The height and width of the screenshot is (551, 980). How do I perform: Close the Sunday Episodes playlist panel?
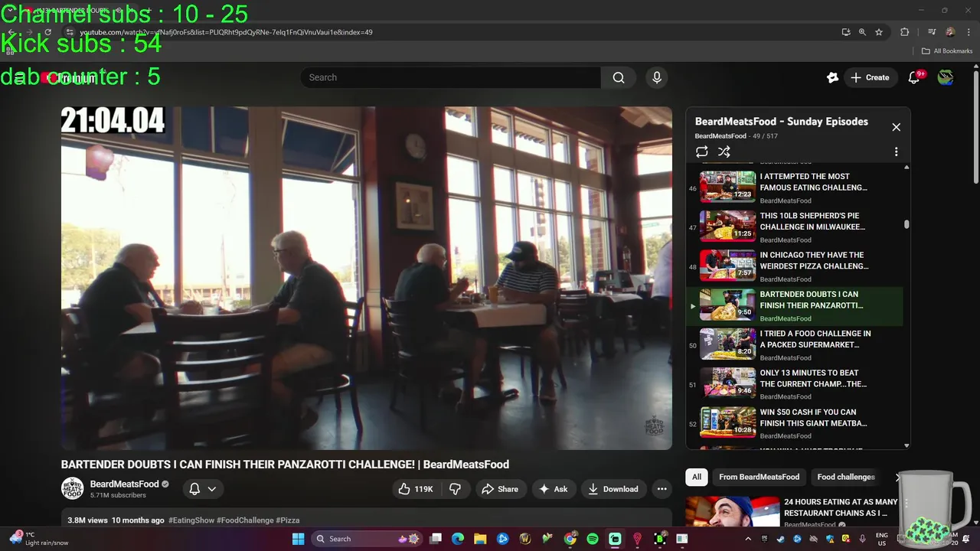click(896, 127)
